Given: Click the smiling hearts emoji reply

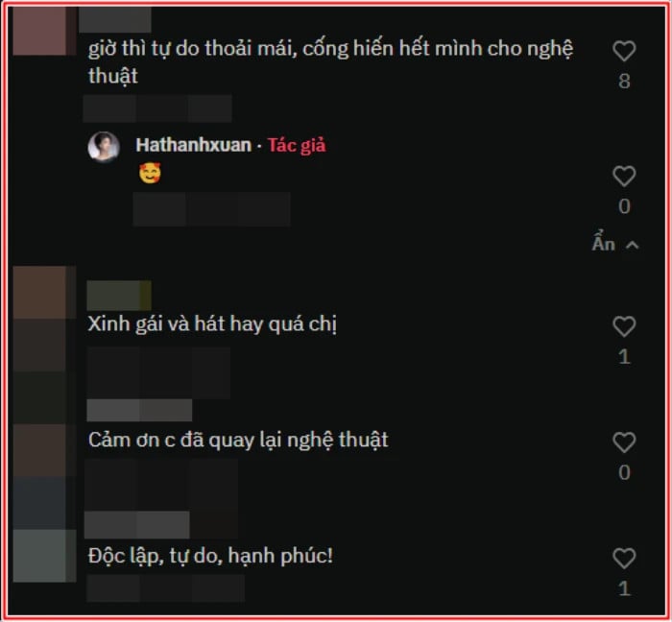Looking at the screenshot, I should pos(150,173).
